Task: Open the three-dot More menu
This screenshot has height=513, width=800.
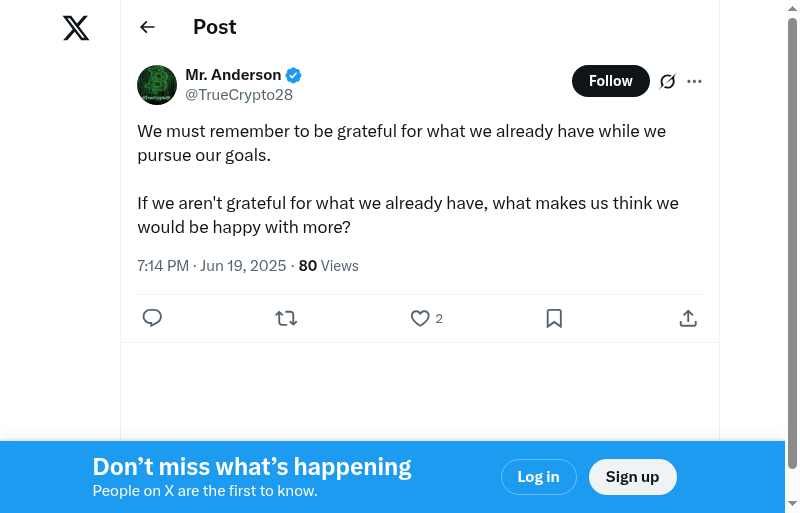Action: click(x=695, y=81)
